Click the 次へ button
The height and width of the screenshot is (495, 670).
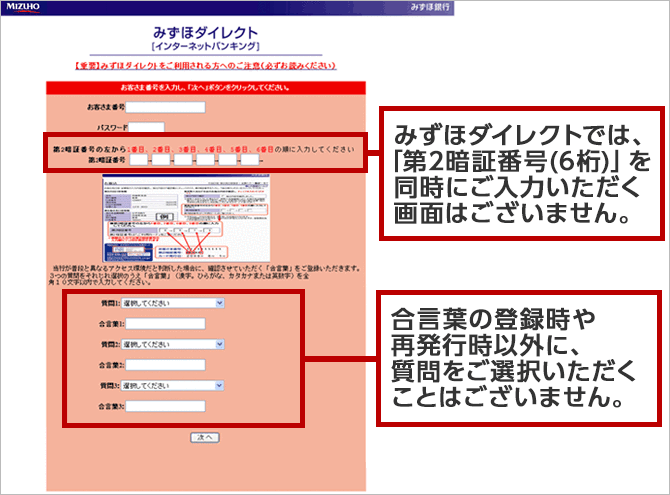[x=205, y=437]
